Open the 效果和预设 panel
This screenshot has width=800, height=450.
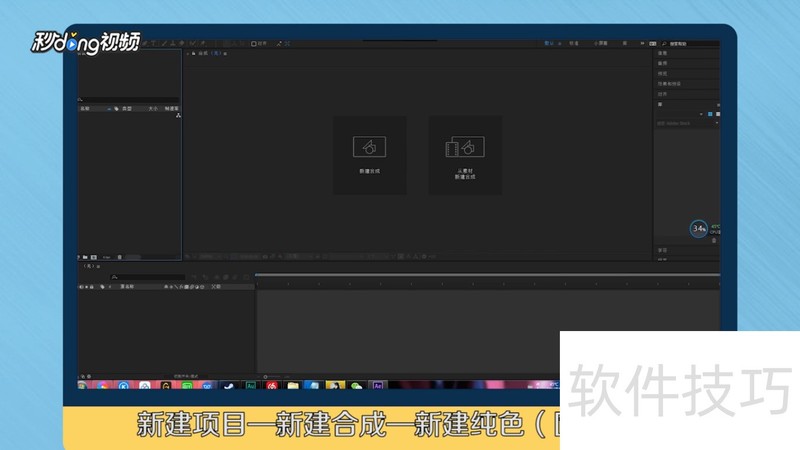(x=668, y=83)
